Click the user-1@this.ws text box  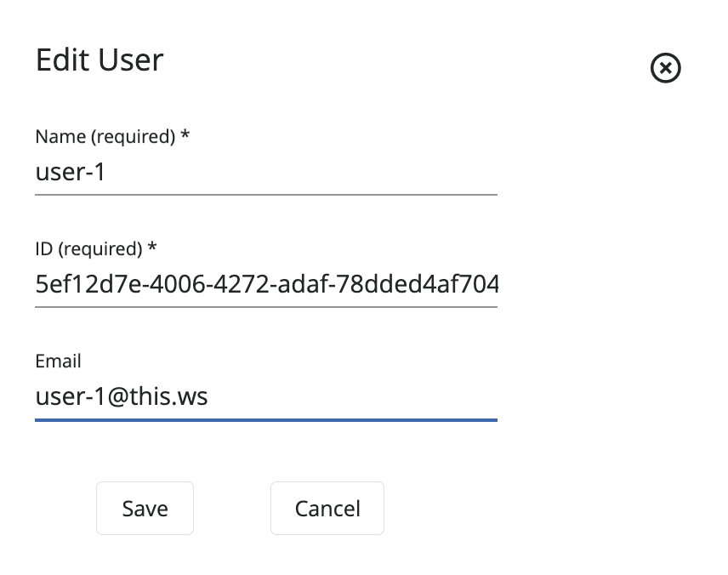(265, 396)
